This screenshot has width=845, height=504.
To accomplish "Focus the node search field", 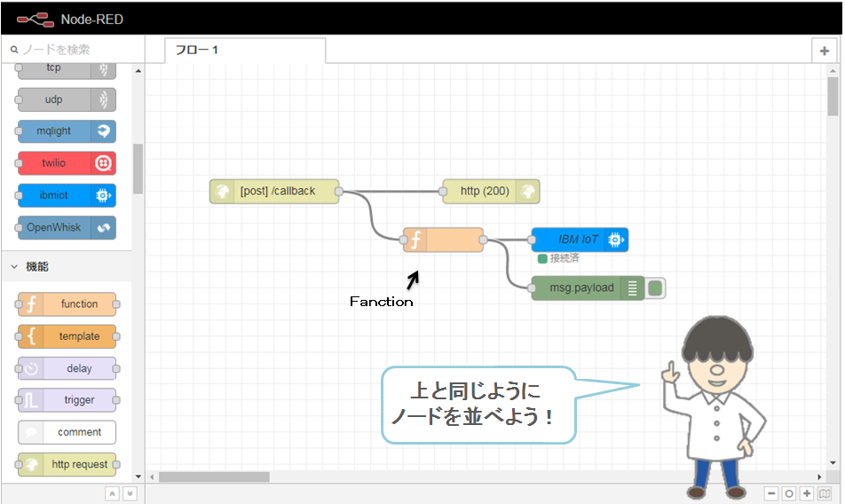I will (75, 50).
